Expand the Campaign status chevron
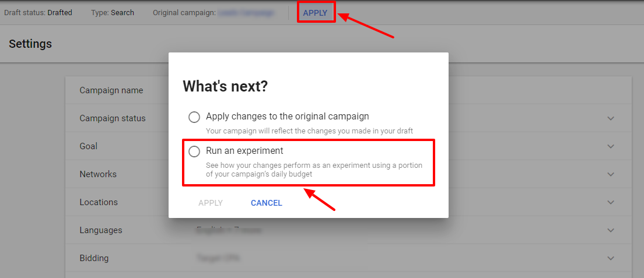Viewport: 644px width, 278px height. pyautogui.click(x=611, y=118)
